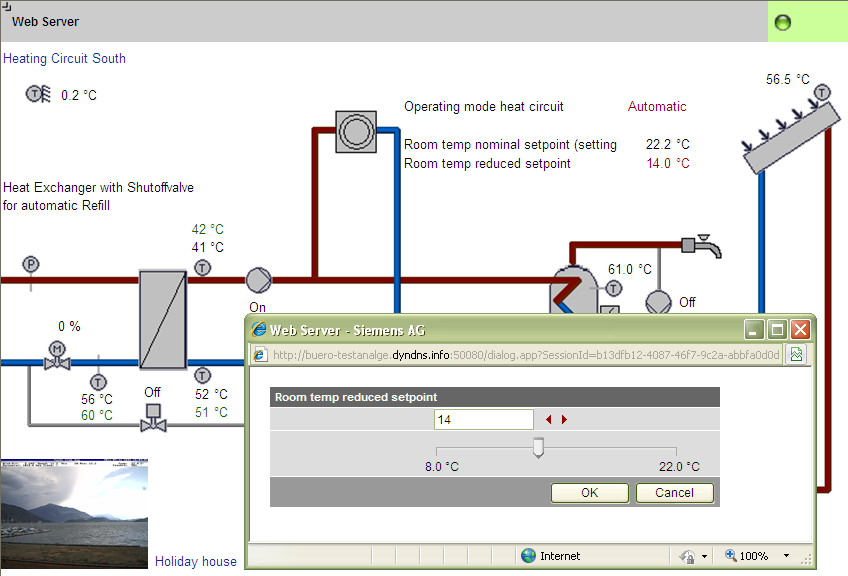Click the 0 % valve position value
The image size is (848, 576).
tap(69, 326)
